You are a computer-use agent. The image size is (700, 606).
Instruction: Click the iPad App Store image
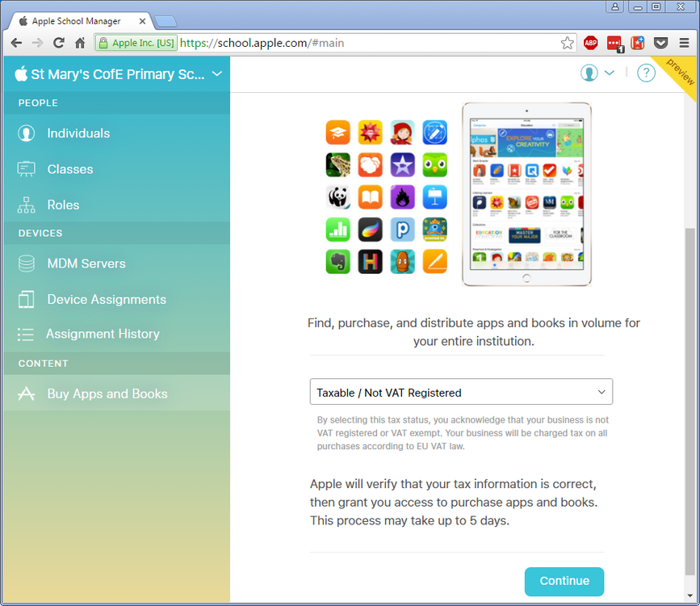point(526,194)
